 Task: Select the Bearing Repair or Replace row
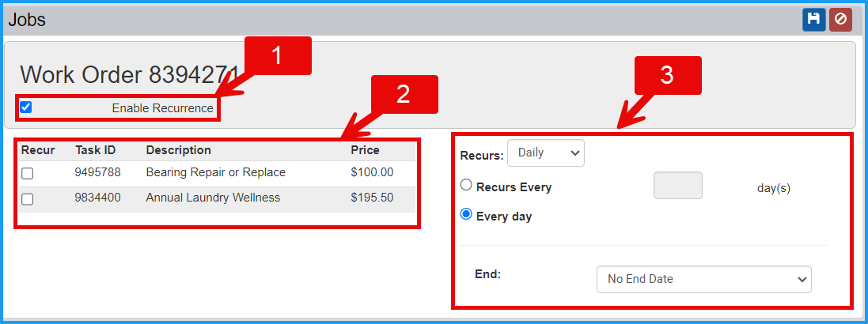pos(217,173)
